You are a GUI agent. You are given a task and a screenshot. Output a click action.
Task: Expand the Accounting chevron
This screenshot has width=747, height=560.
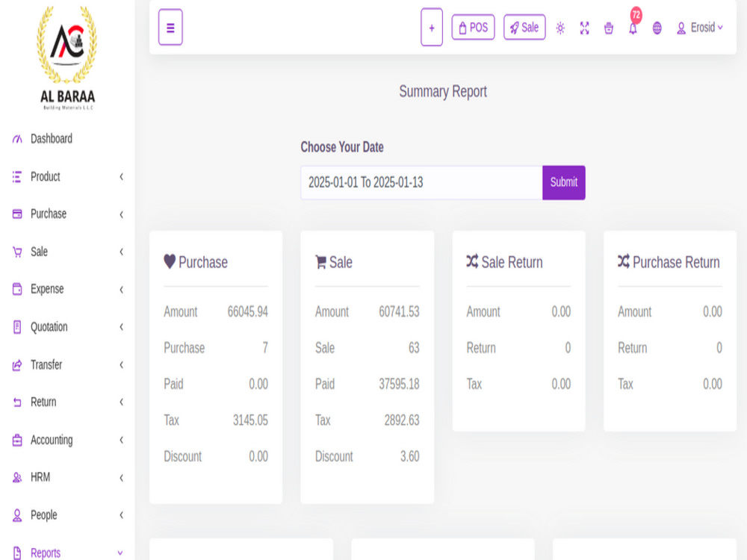[x=122, y=440]
